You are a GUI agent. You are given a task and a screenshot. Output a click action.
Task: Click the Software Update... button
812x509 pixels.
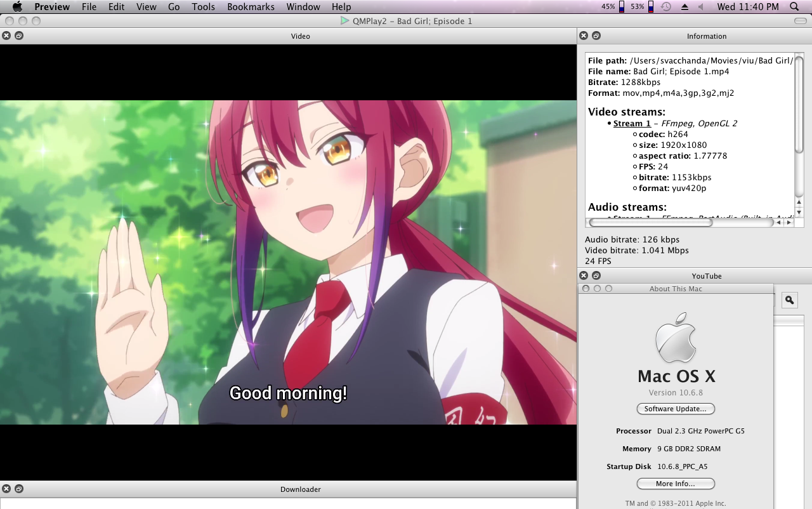point(676,409)
